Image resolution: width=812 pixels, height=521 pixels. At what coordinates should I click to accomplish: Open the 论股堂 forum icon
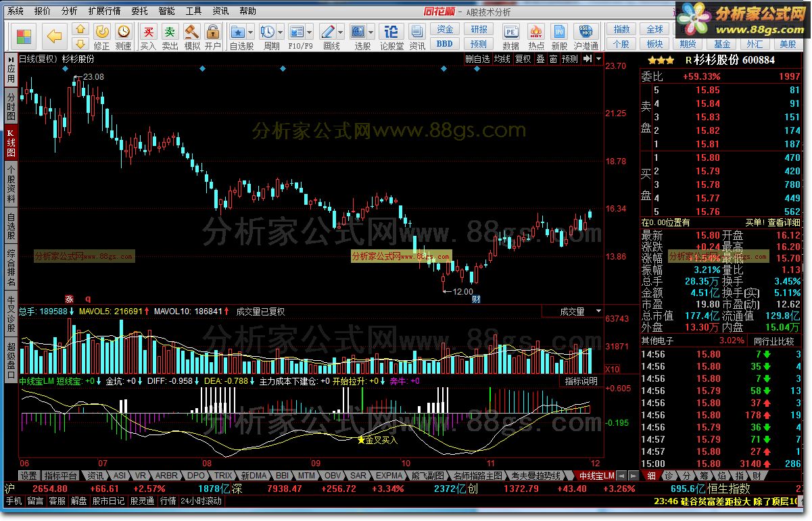[391, 36]
